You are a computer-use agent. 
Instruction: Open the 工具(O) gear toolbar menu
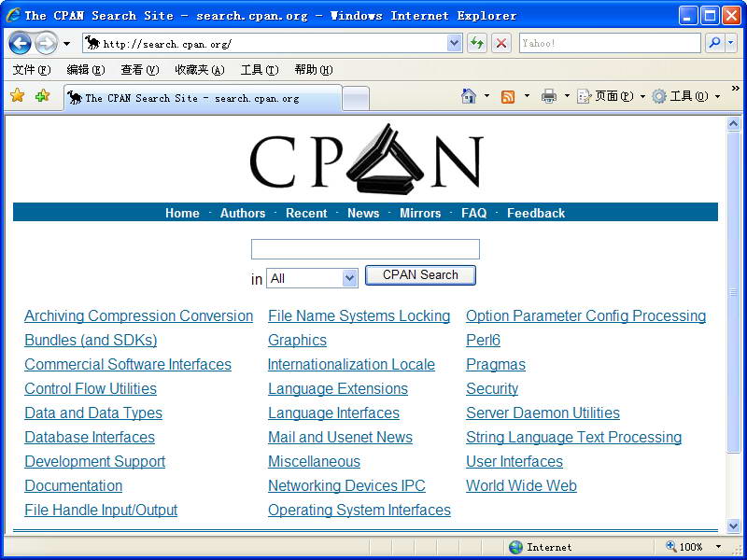pyautogui.click(x=686, y=97)
